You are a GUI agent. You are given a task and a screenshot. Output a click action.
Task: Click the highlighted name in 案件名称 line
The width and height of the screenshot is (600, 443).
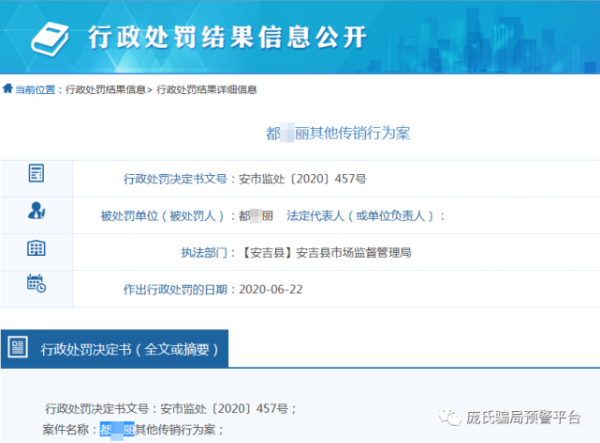[x=116, y=429]
